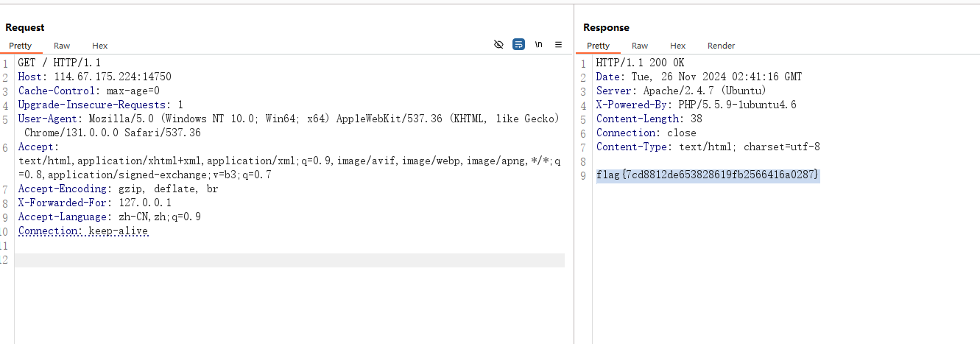This screenshot has height=344, width=980.
Task: Click the Host header line in Request
Action: [94, 77]
